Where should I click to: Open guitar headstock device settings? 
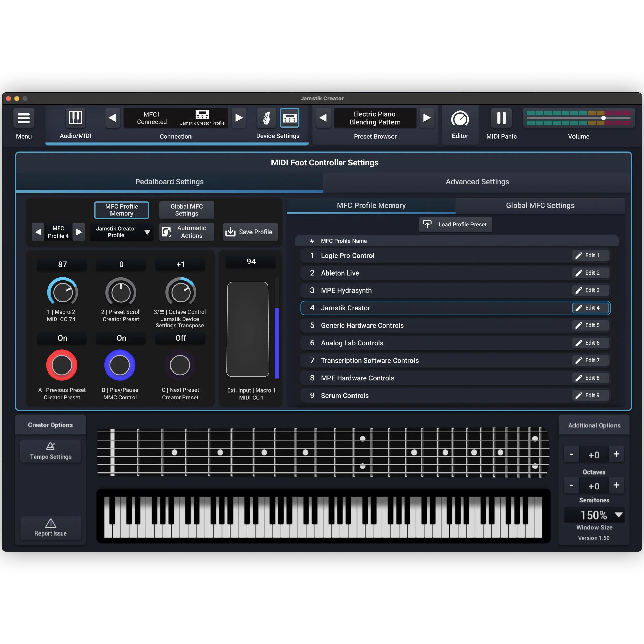click(x=266, y=118)
